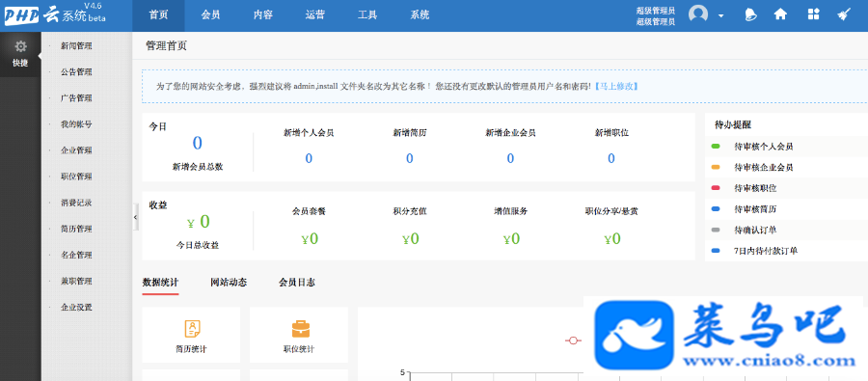Select the 首页 top menu
Screen dimensions: 868x381
pos(158,15)
